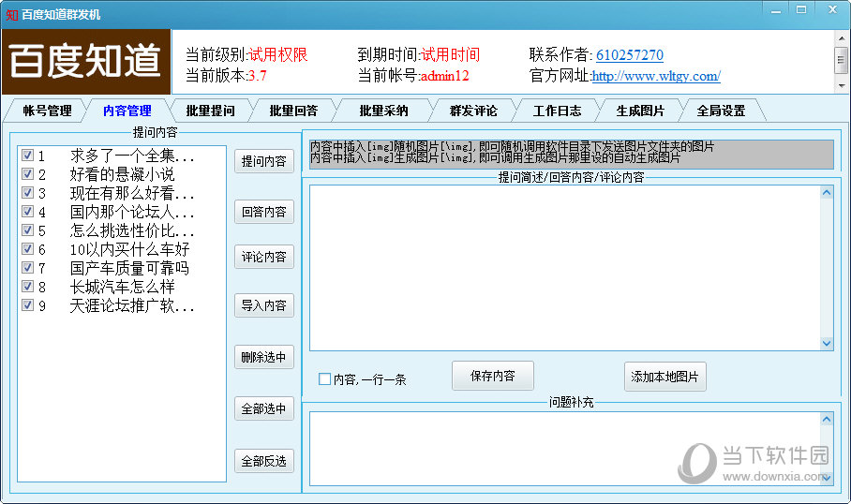Open the 批量提问 tab
The image size is (851, 504).
tap(210, 111)
